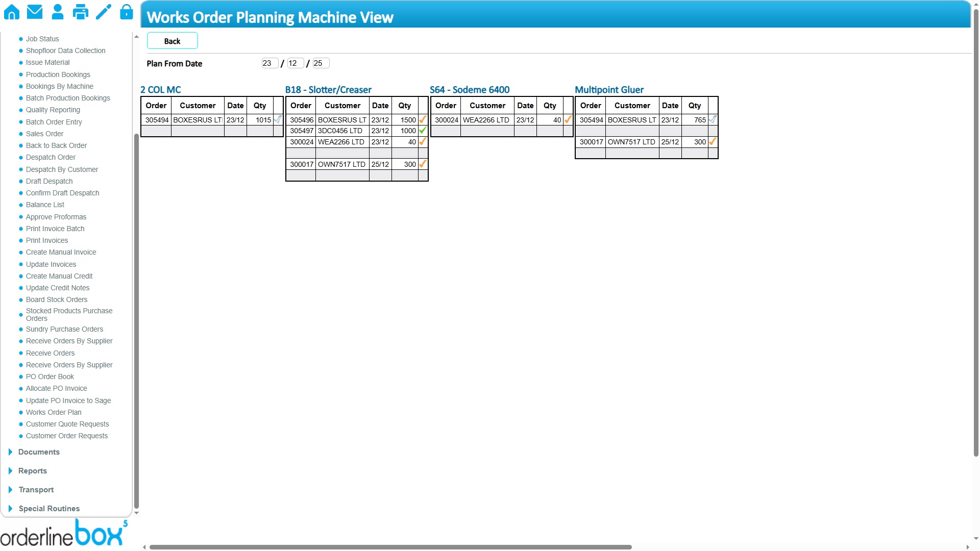Click the Plan From Date day field
This screenshot has height=551, width=980.
[x=269, y=63]
